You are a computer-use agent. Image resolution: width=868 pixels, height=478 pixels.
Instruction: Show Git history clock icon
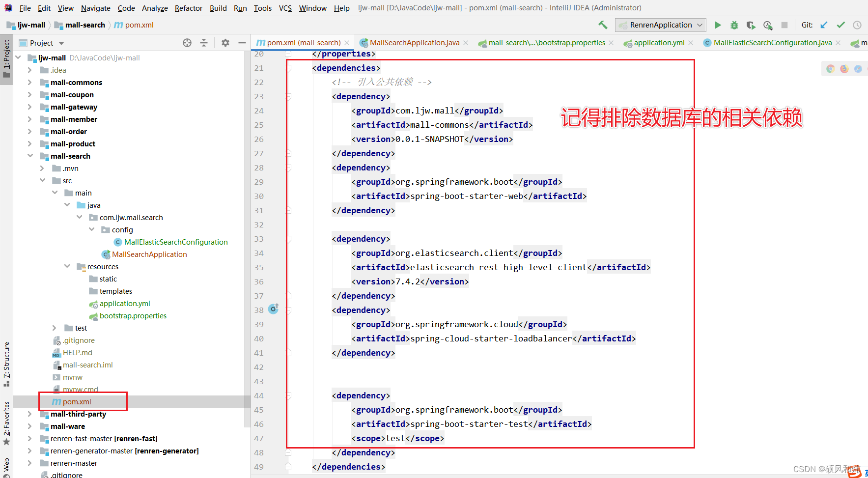click(x=857, y=25)
